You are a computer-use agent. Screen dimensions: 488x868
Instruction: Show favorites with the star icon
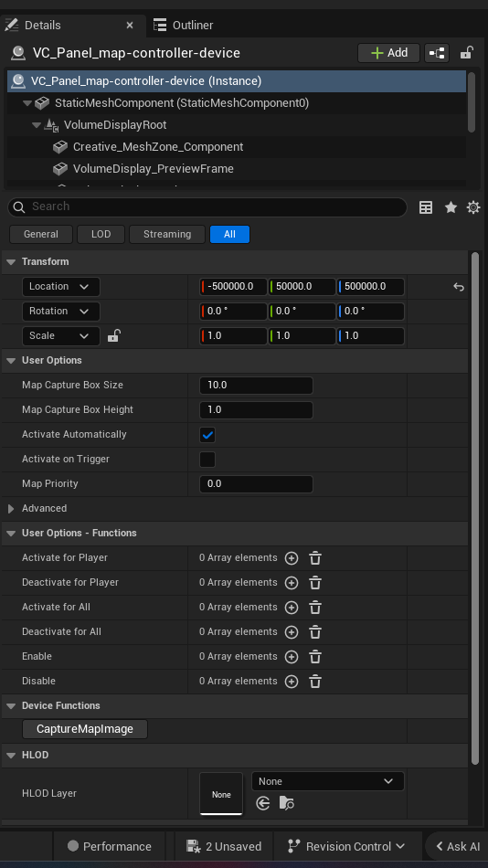click(451, 207)
